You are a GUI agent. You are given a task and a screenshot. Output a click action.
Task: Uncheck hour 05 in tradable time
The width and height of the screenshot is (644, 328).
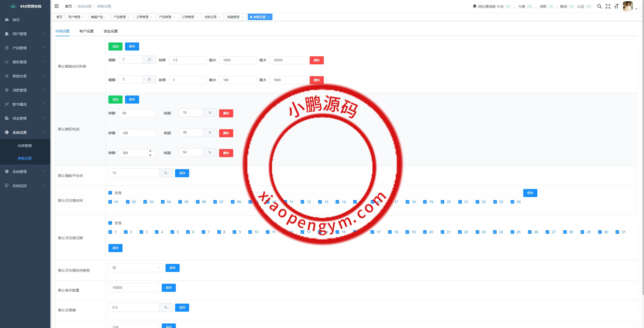pyautogui.click(x=180, y=202)
